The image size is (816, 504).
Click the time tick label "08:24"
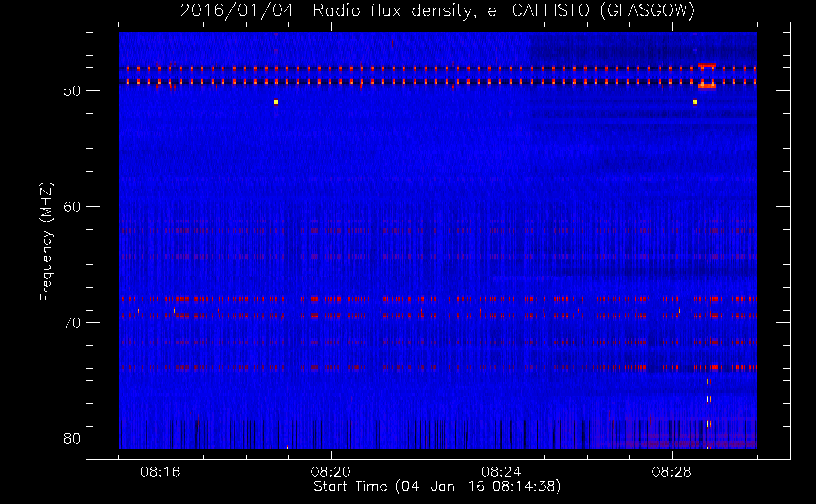pos(501,472)
